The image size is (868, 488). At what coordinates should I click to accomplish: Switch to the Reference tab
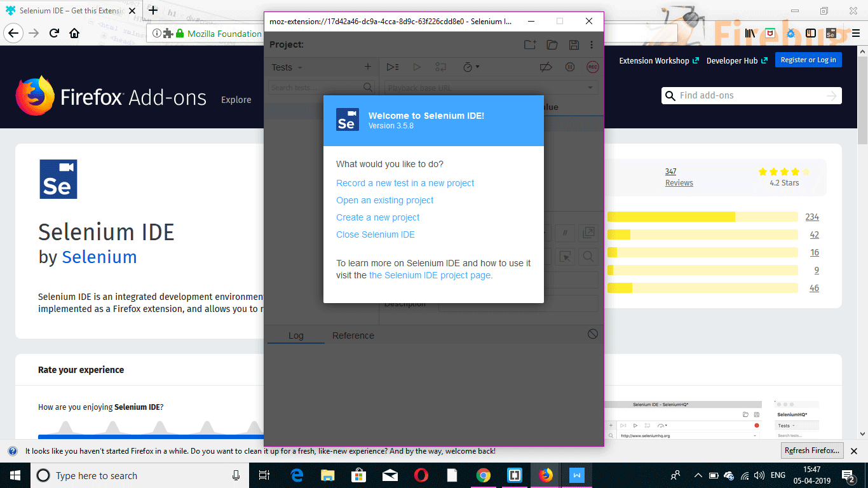click(353, 335)
